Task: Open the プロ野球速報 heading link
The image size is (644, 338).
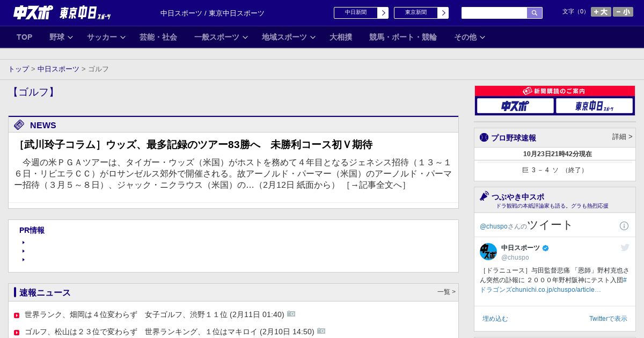Action: click(x=514, y=138)
